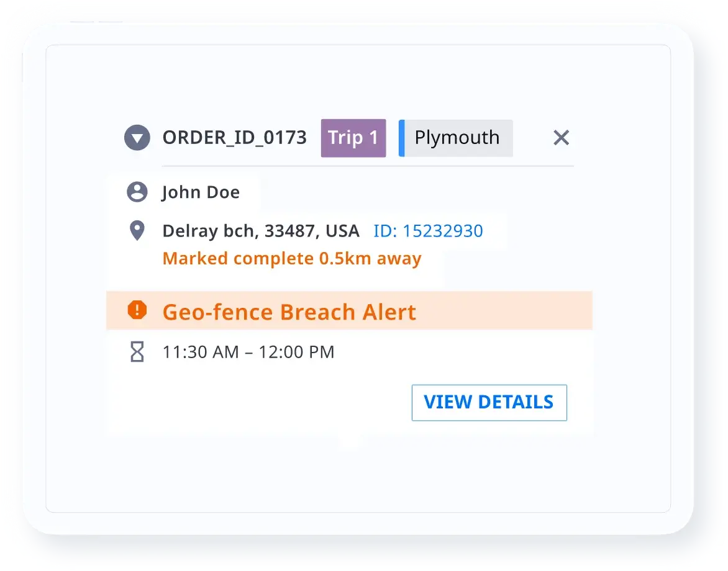Image resolution: width=728 pixels, height=571 pixels.
Task: Collapse the ORDER_ID_0173 card arrow
Action: click(x=137, y=138)
